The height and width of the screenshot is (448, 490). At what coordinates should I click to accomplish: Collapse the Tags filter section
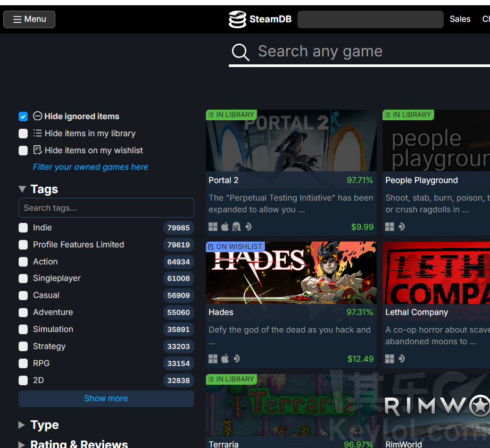[38, 189]
